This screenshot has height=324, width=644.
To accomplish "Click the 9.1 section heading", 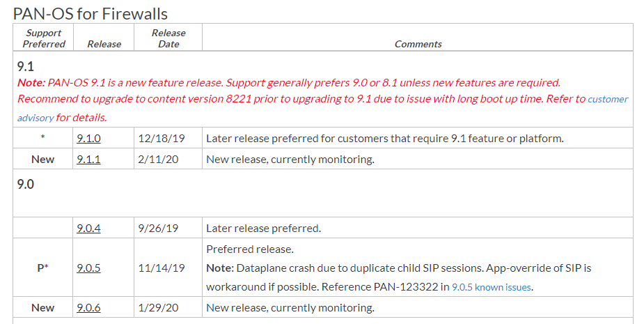I will [x=26, y=66].
